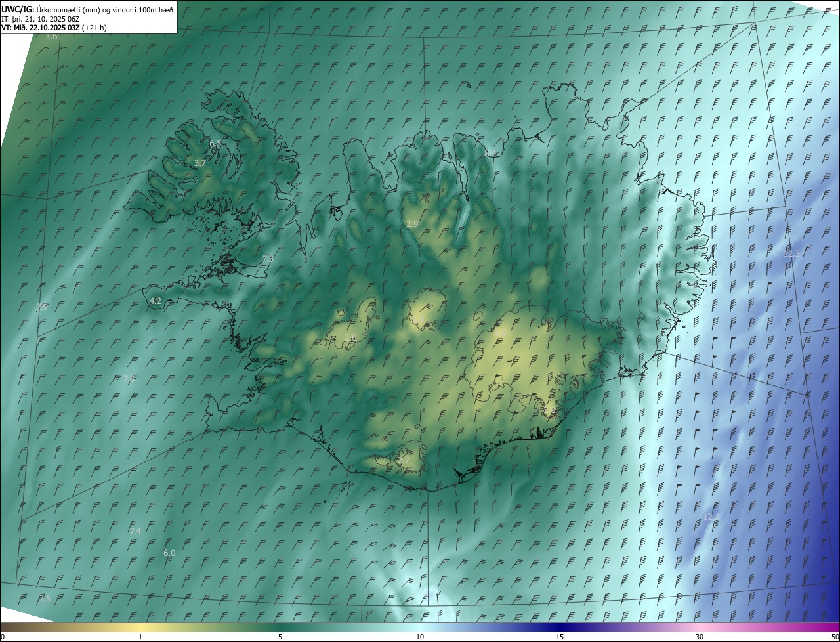Screen dimensions: 840x642
Task: Click the colorbar tick label 1
Action: tap(140, 637)
